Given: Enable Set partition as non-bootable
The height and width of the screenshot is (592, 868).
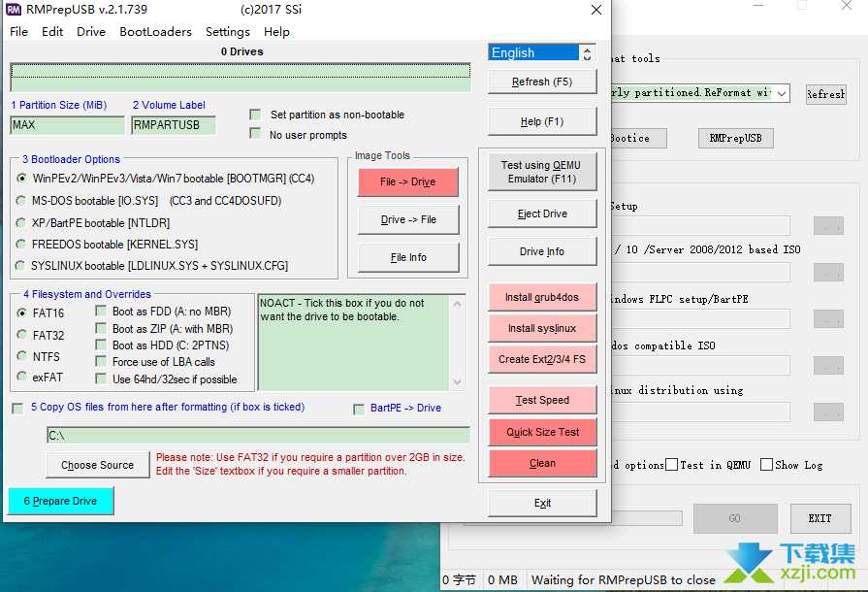Looking at the screenshot, I should (255, 115).
